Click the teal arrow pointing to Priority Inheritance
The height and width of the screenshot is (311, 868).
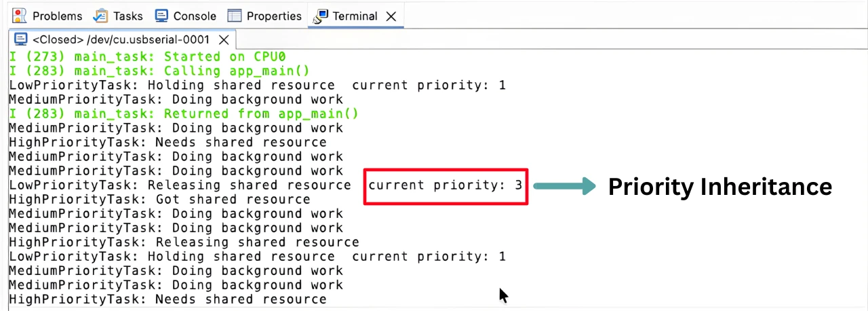(x=564, y=185)
